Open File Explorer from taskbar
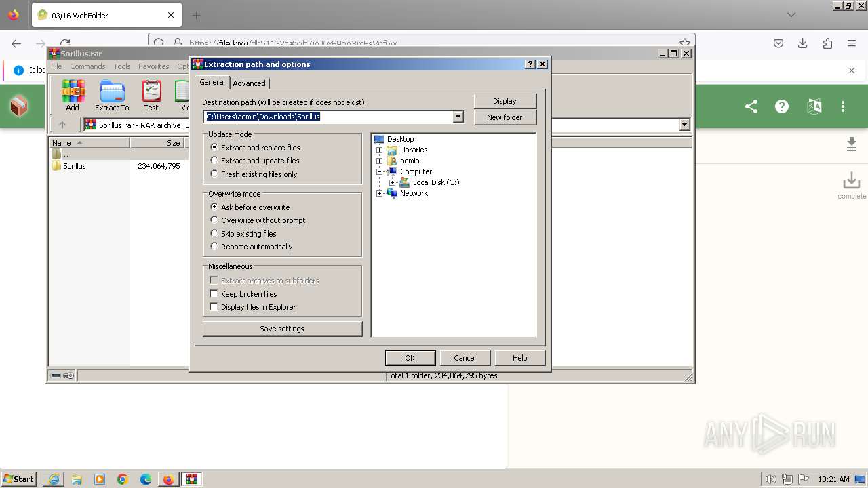 [x=77, y=479]
